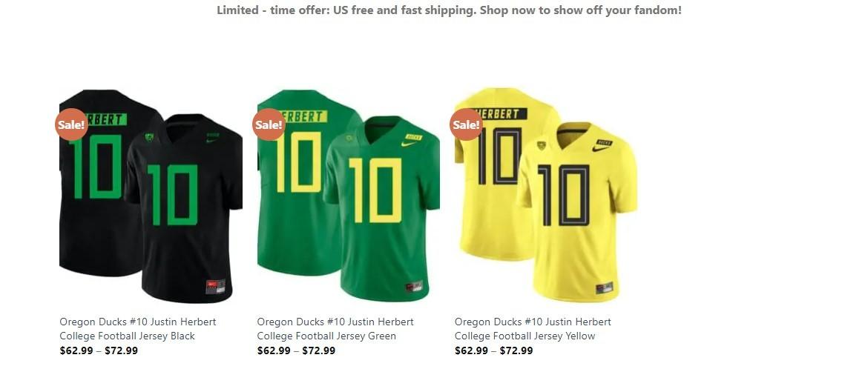
Task: Open the green Justin Herbert jersey front image
Action: [382, 209]
